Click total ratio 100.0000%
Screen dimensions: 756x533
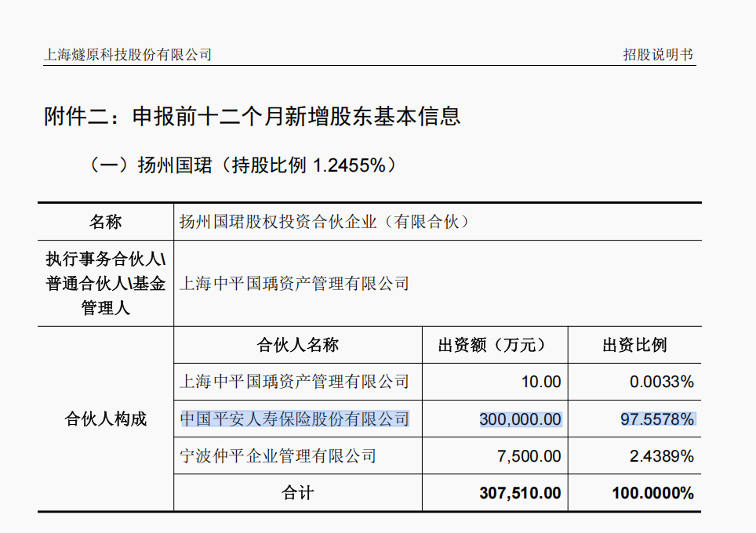coord(652,493)
